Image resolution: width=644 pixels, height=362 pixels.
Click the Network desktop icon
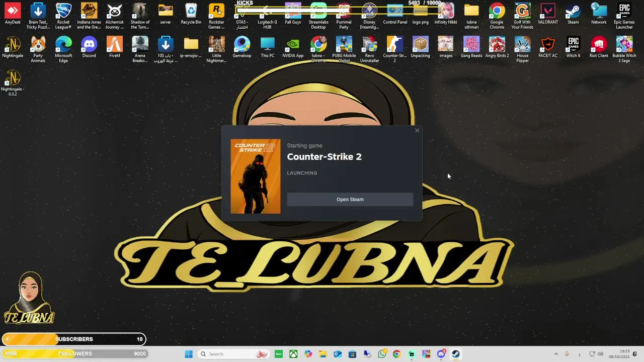(x=599, y=15)
